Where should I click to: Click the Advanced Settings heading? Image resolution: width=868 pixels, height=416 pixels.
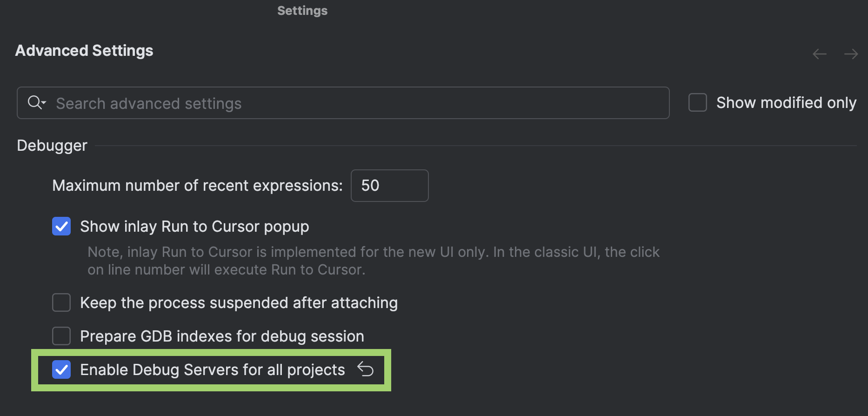(84, 50)
